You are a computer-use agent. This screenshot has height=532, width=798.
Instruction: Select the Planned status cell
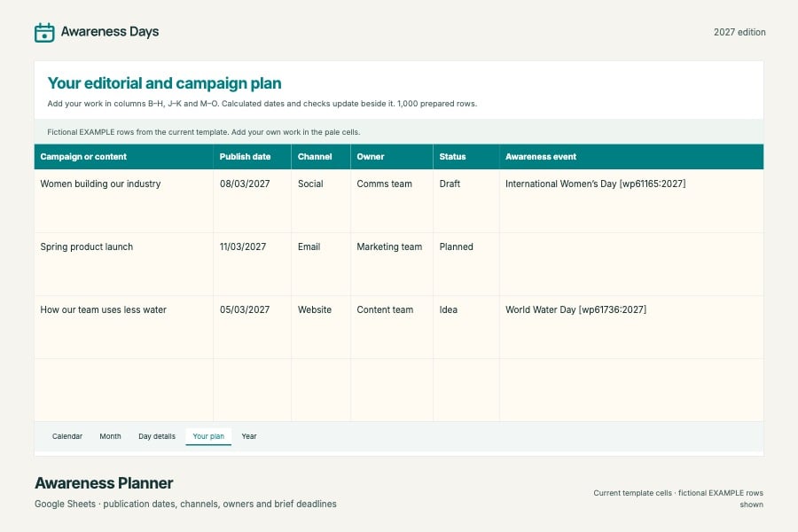click(x=466, y=264)
